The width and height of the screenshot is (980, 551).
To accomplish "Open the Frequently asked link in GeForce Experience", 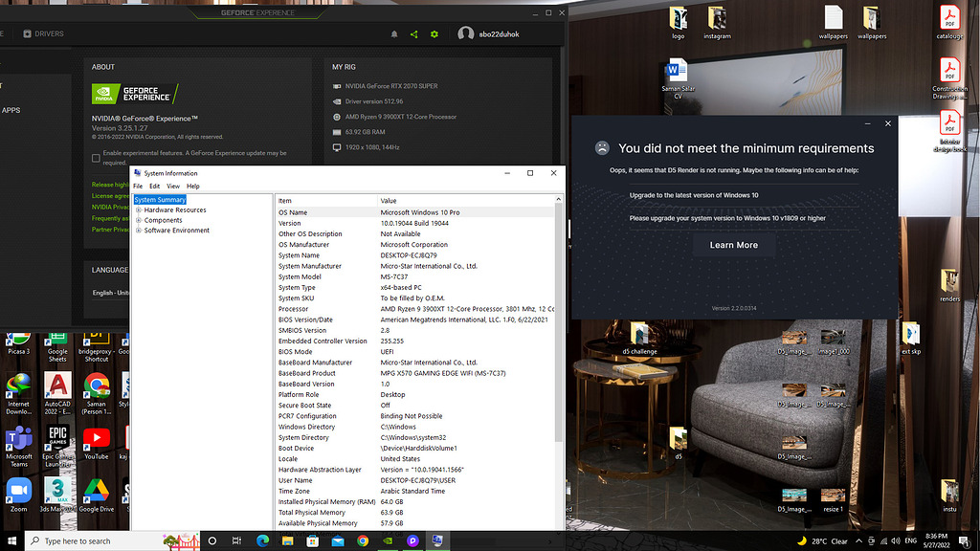I will pos(111,218).
